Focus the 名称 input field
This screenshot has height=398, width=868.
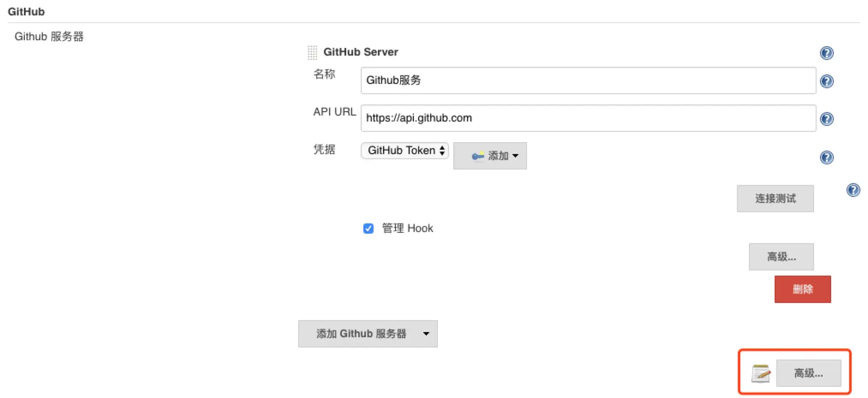point(588,80)
